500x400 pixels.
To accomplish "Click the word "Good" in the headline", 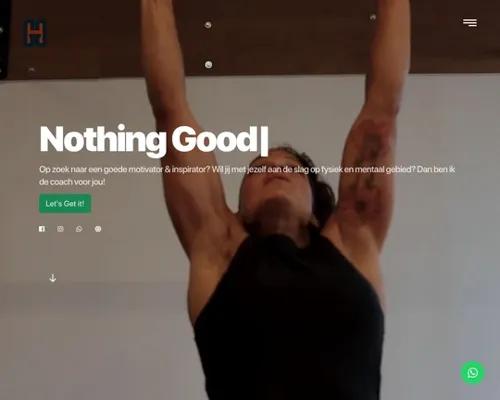I will (215, 139).
